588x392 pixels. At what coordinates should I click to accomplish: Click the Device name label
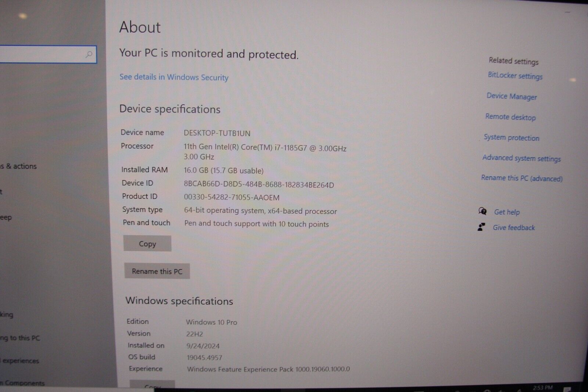pyautogui.click(x=142, y=132)
